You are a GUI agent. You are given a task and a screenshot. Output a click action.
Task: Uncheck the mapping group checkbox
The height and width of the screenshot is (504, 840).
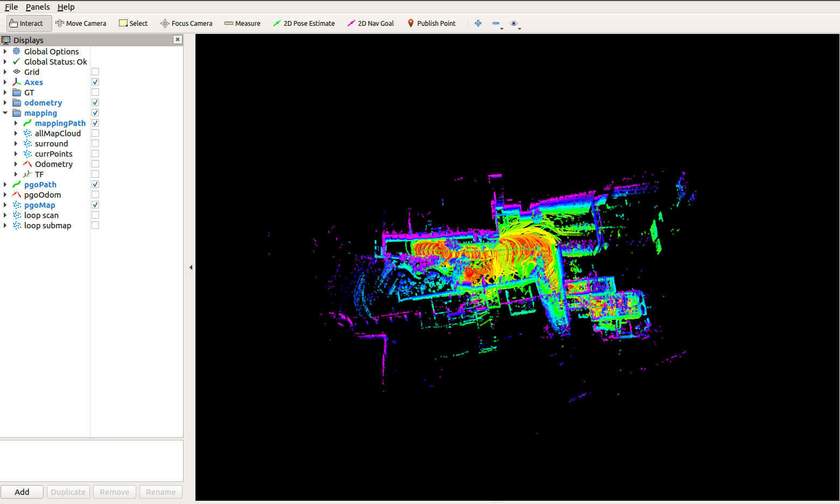pyautogui.click(x=95, y=113)
